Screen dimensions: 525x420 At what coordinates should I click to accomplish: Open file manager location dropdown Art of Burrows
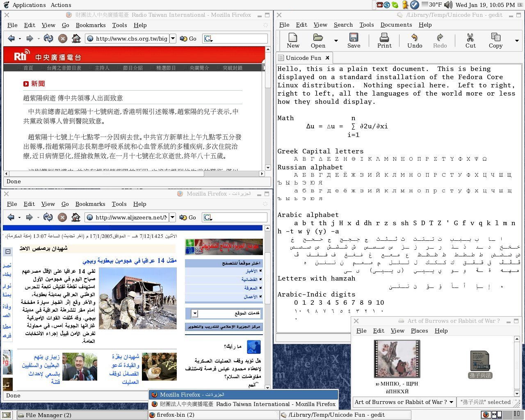coord(404,402)
